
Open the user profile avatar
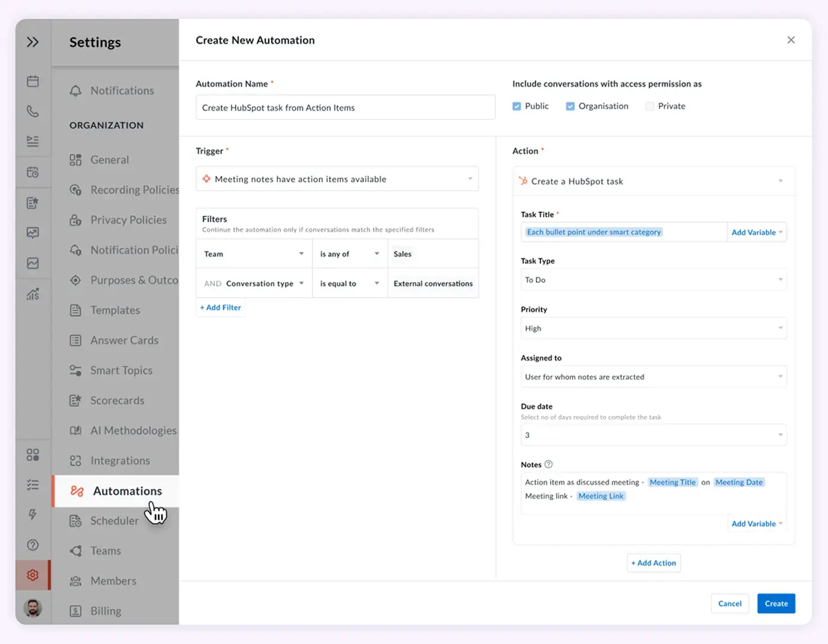coord(33,608)
